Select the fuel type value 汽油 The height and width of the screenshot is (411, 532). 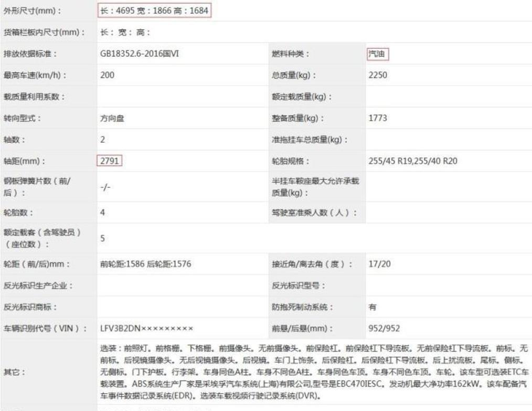point(377,54)
